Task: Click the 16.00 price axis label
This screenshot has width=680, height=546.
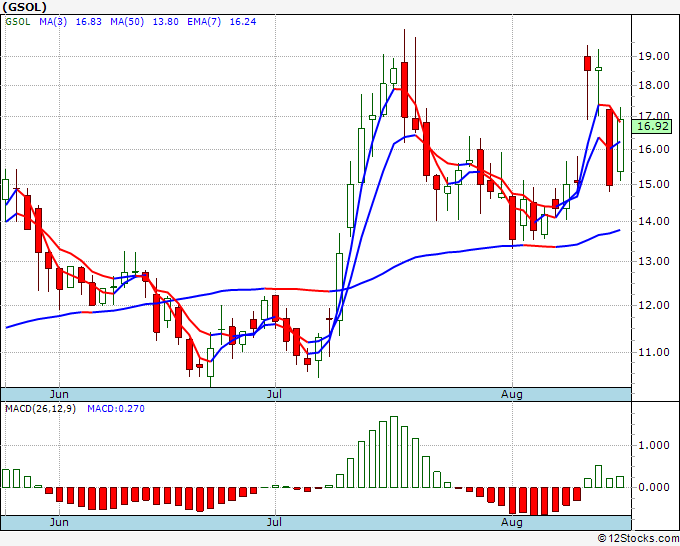Action: click(x=653, y=149)
